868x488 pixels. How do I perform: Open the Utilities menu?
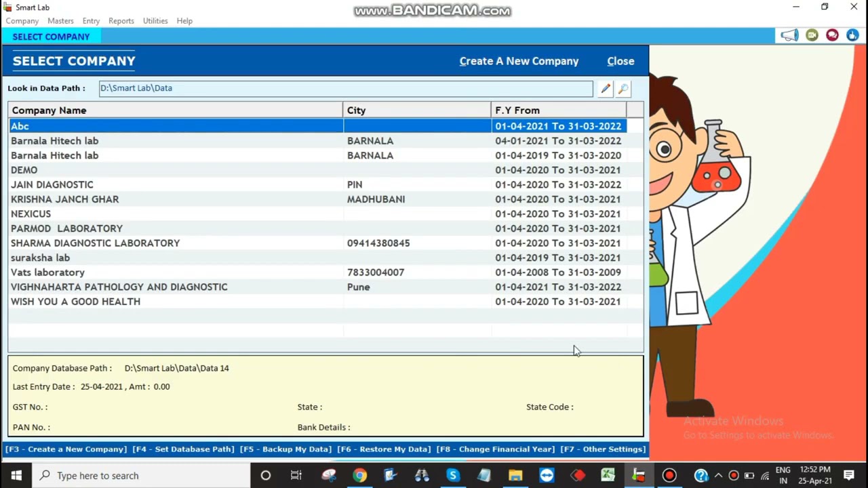click(x=155, y=21)
